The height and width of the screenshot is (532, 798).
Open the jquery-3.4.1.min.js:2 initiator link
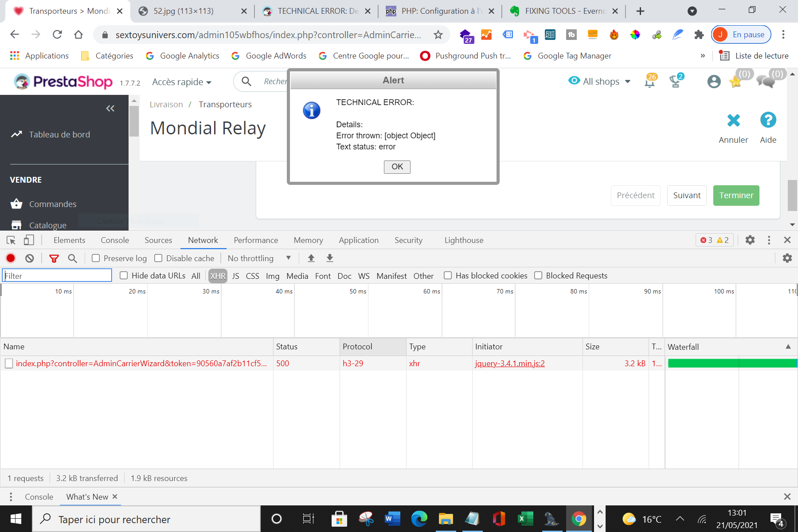click(510, 364)
